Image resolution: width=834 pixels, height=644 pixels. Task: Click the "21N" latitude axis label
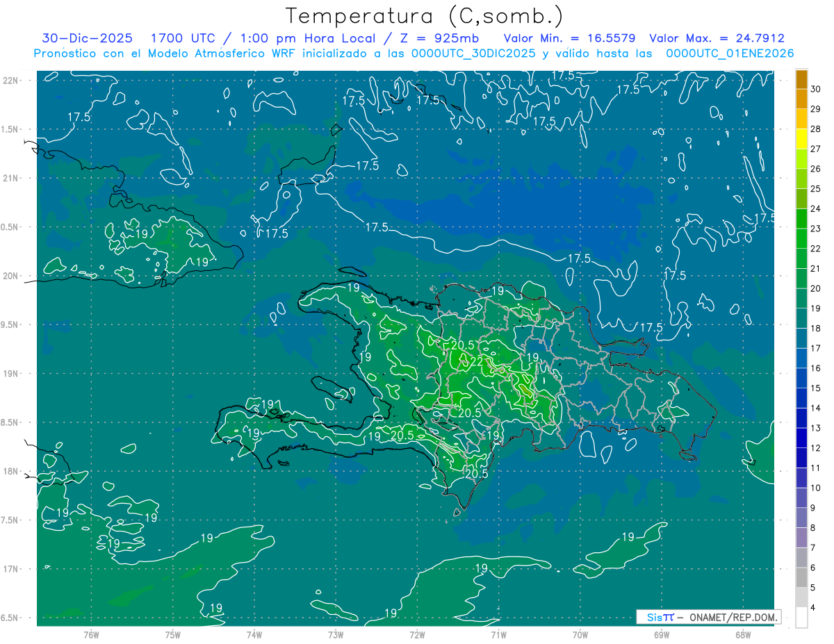10,178
